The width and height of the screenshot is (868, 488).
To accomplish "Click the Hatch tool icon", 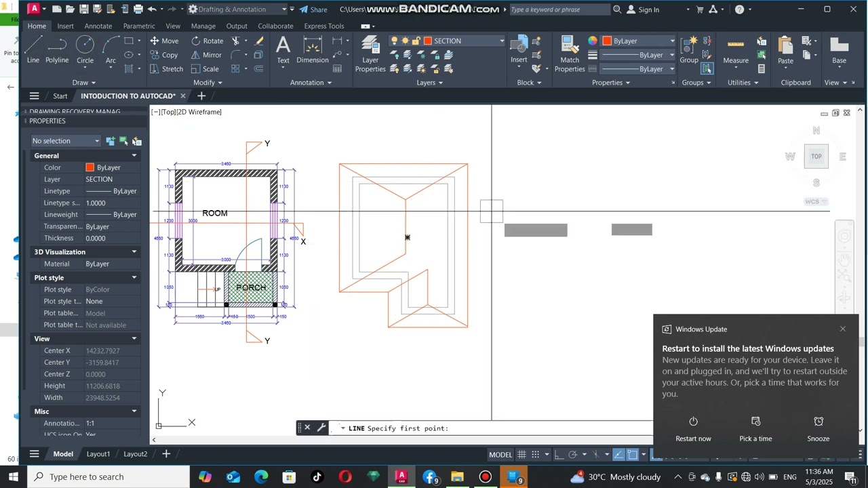I will [x=129, y=68].
